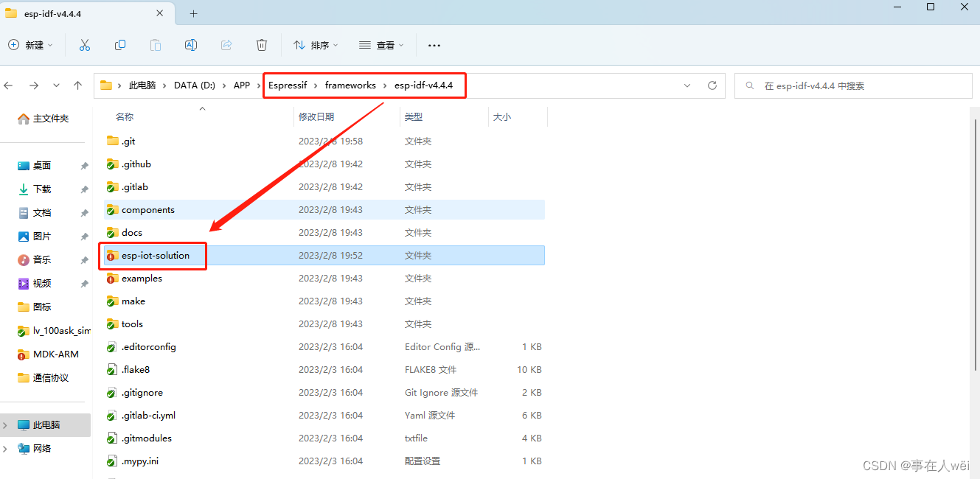980x479 pixels.
Task: Click the Rename icon in toolbar
Action: (191, 45)
